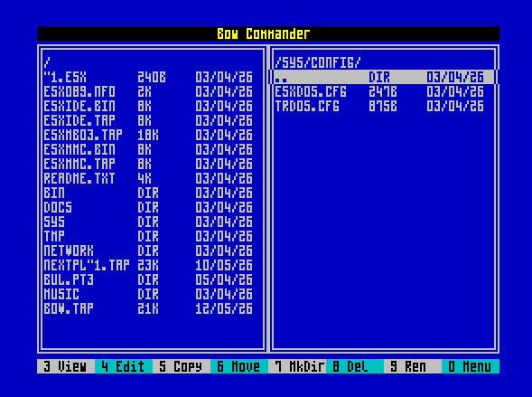Click the 875B size of TRDOS.CFG
The width and height of the screenshot is (532, 397).
click(x=383, y=106)
